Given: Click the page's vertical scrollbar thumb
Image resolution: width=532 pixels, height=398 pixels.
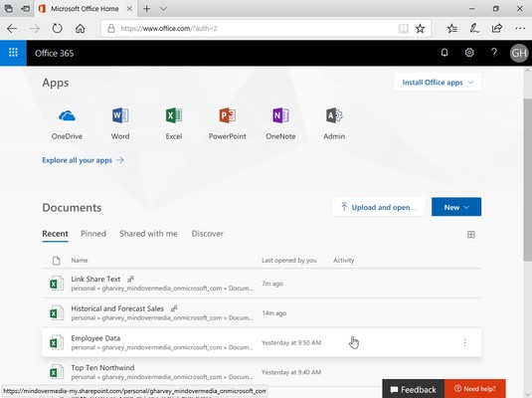Looking at the screenshot, I should [x=527, y=180].
